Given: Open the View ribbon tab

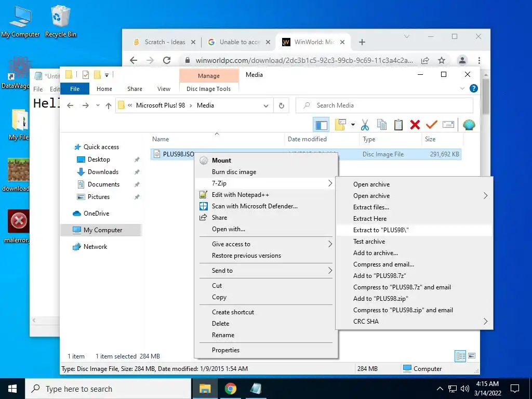Looking at the screenshot, I should 164,89.
